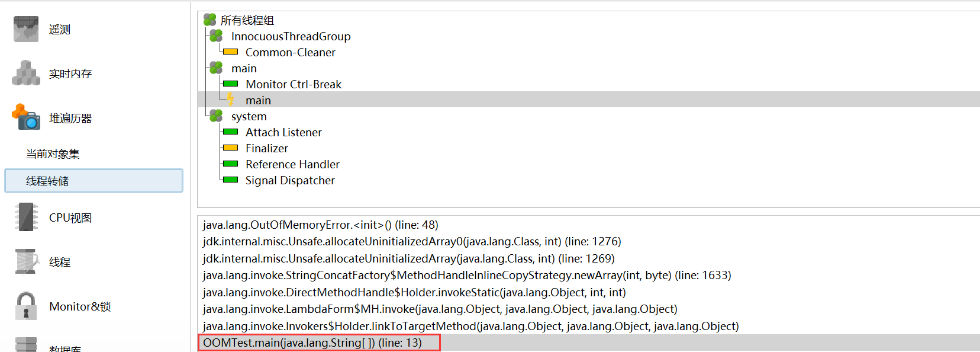Open 堆遍历器 heap walker label
This screenshot has width=980, height=352.
pyautogui.click(x=70, y=119)
